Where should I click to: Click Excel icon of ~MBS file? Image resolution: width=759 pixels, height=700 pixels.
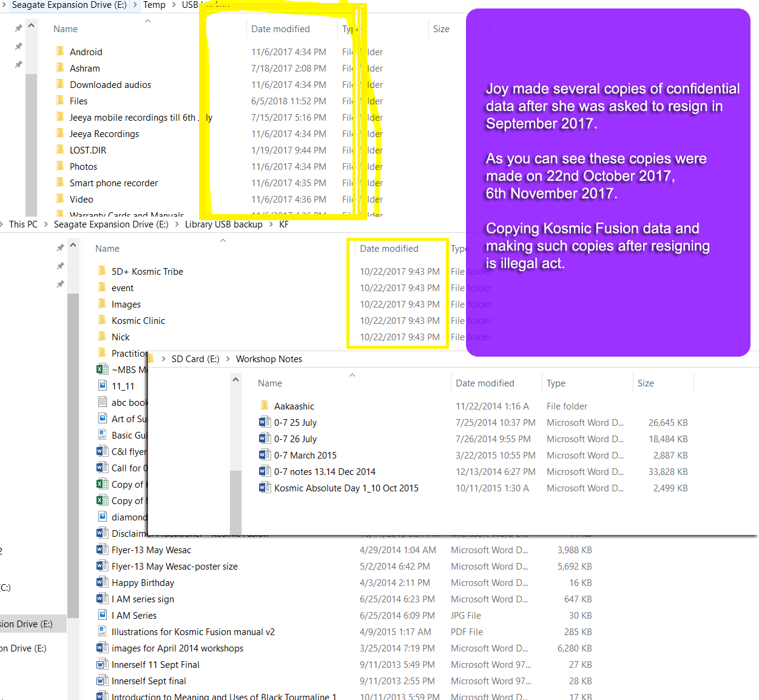[102, 369]
